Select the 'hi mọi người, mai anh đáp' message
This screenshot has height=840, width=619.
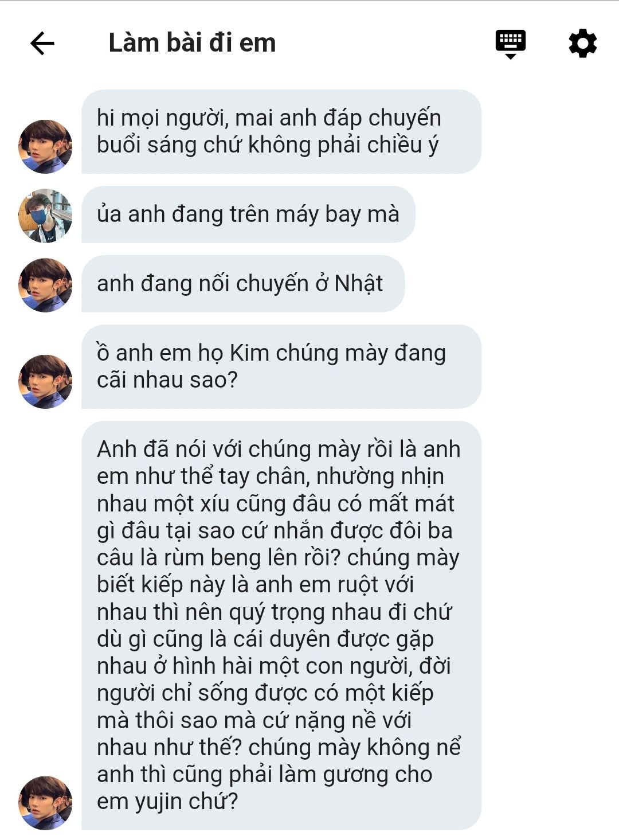click(281, 131)
